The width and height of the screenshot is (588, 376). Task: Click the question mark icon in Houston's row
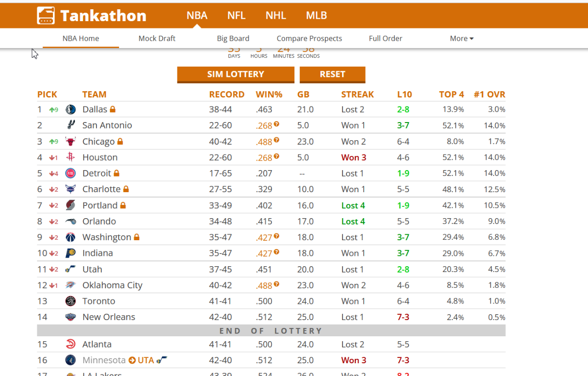277,156
